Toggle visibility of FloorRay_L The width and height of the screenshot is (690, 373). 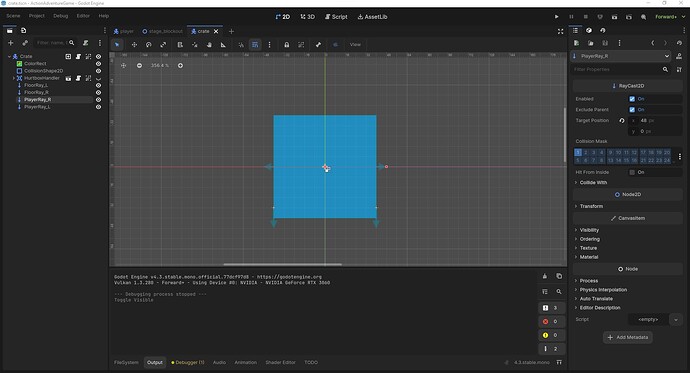[x=99, y=85]
